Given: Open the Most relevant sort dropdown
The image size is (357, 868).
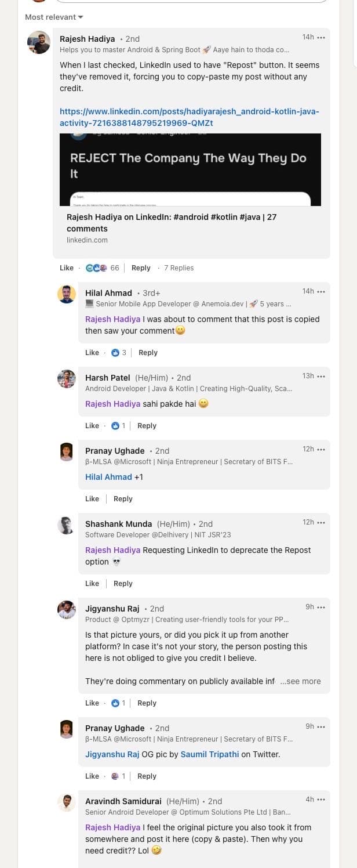Looking at the screenshot, I should point(54,17).
